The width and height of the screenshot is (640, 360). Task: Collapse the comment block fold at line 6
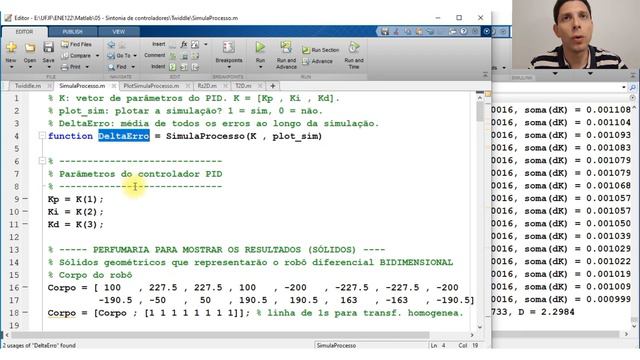(42, 161)
